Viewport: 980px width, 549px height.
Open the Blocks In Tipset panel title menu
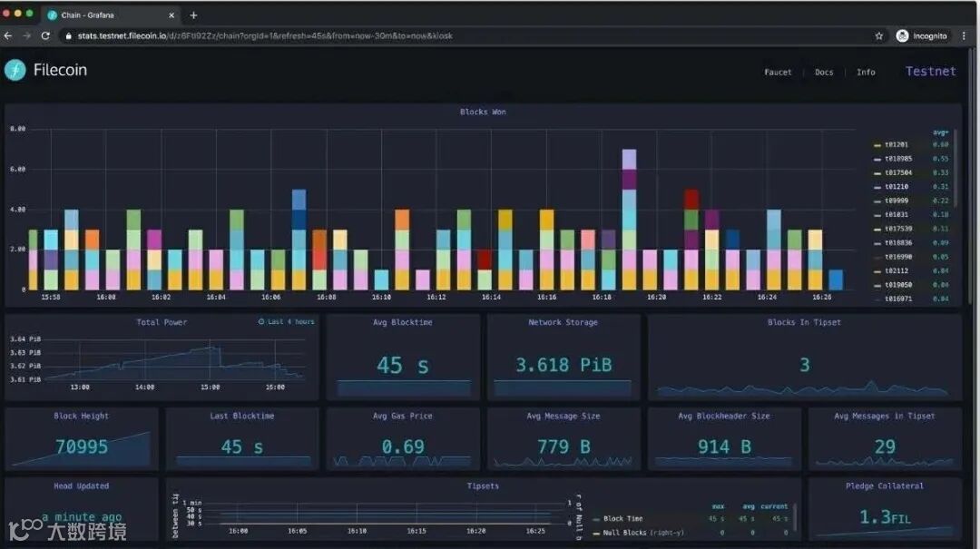[804, 322]
